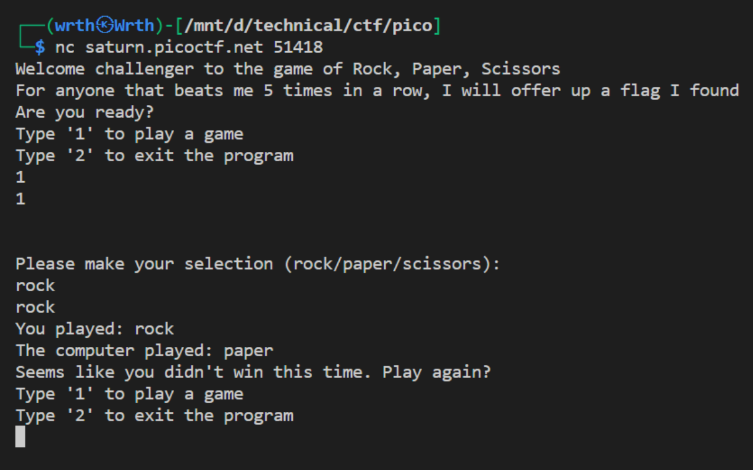Click the first "Type '1' to play a game" line

tap(130, 134)
